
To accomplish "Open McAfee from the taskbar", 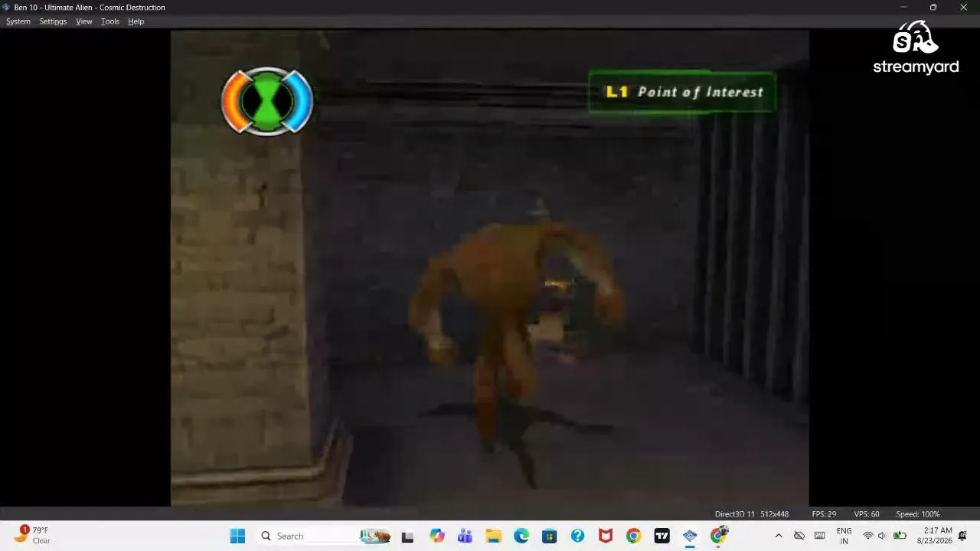I will pyautogui.click(x=606, y=536).
